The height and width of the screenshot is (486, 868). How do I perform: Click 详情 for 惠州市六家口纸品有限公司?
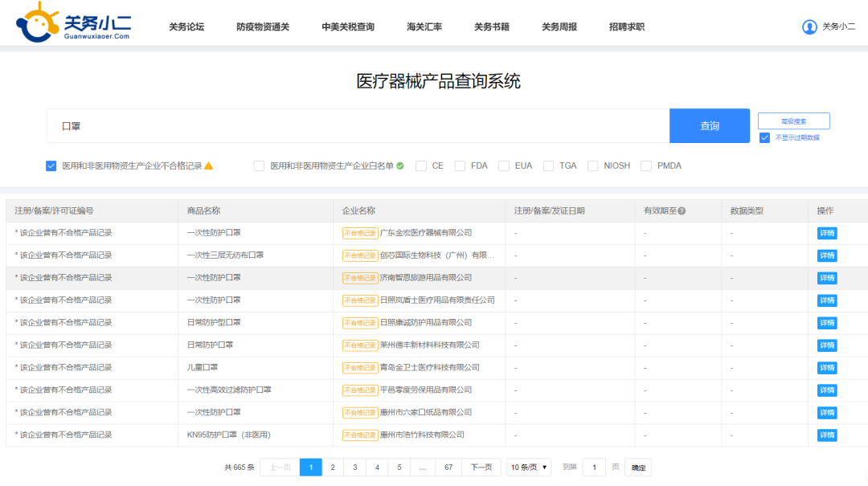point(827,412)
